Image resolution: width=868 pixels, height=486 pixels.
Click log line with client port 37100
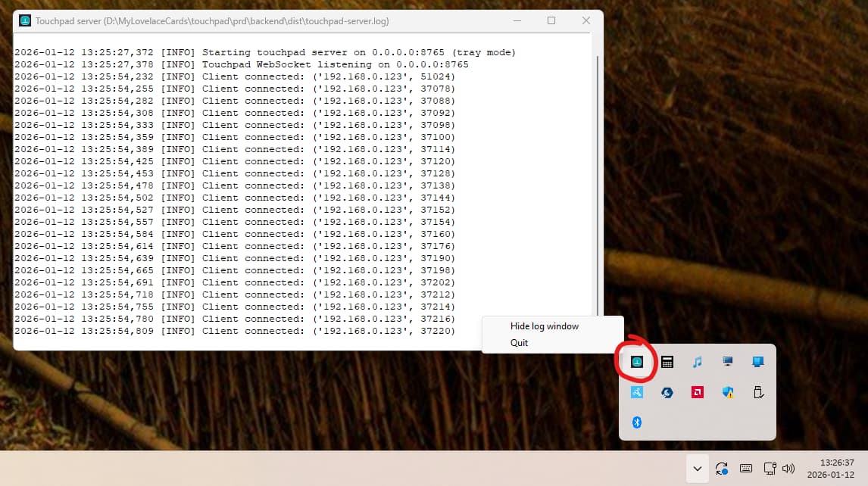click(235, 137)
